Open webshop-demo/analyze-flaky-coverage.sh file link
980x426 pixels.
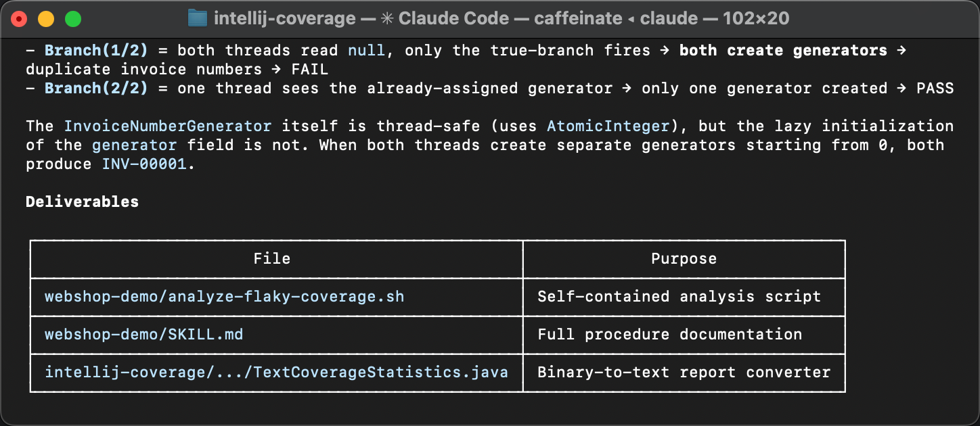point(223,297)
